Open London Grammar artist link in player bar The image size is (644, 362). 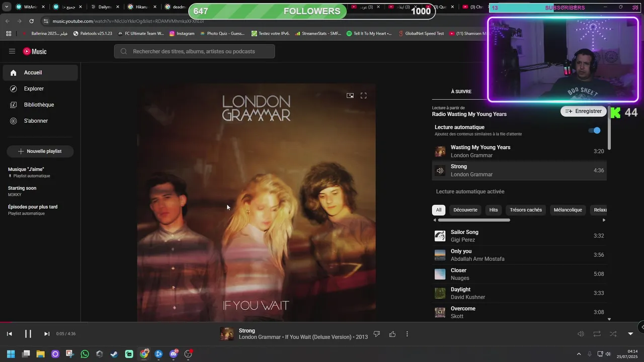click(x=259, y=337)
